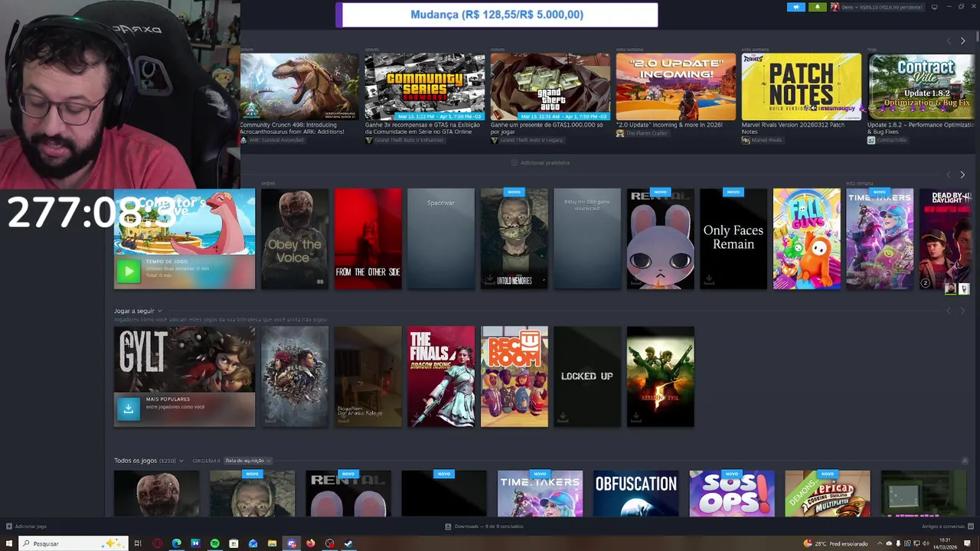Click the download icon on Locked Up
The height and width of the screenshot is (551, 980).
pos(563,418)
